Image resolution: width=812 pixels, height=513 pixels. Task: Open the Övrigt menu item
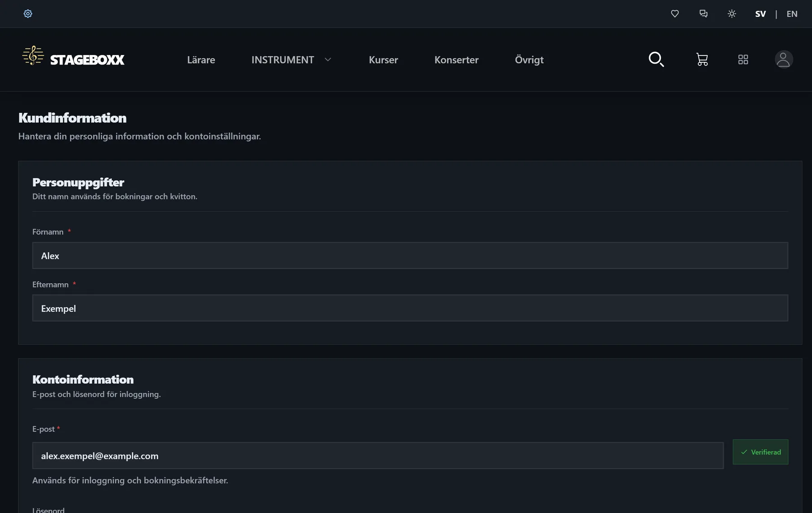529,60
